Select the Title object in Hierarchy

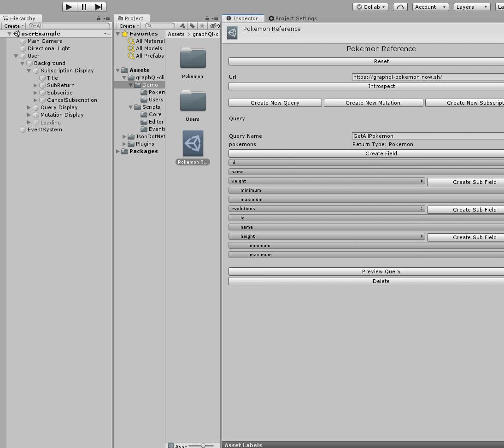[53, 78]
